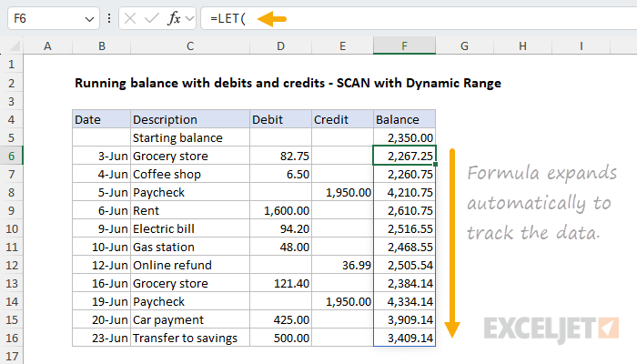This screenshot has height=364, width=637.
Task: Select the 1,950.00 credit in the 5-Jun row
Action: pyautogui.click(x=342, y=192)
